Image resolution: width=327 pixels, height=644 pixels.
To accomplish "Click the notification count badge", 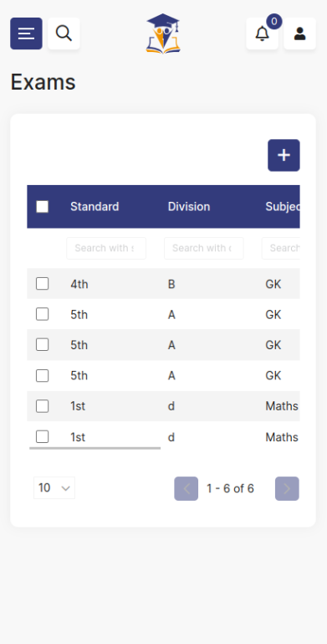I will point(274,22).
